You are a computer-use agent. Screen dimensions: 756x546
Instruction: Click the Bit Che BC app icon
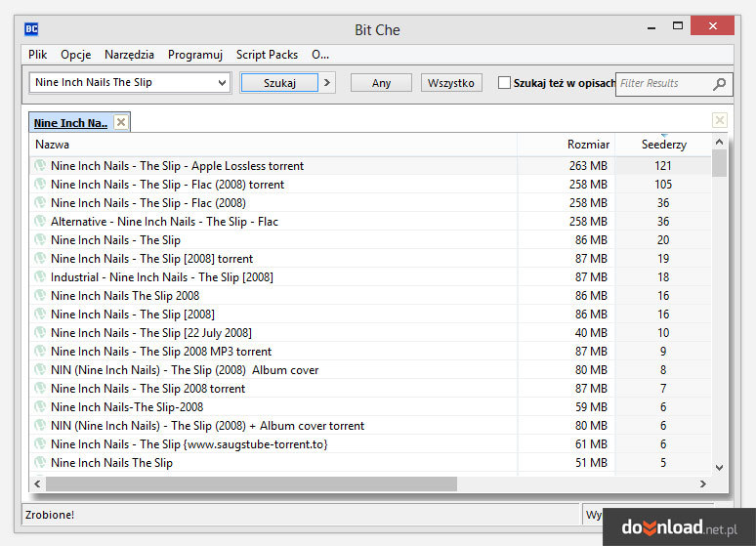pos(31,29)
